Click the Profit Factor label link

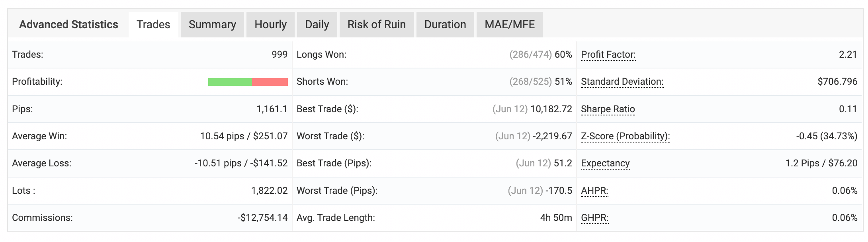(x=608, y=55)
